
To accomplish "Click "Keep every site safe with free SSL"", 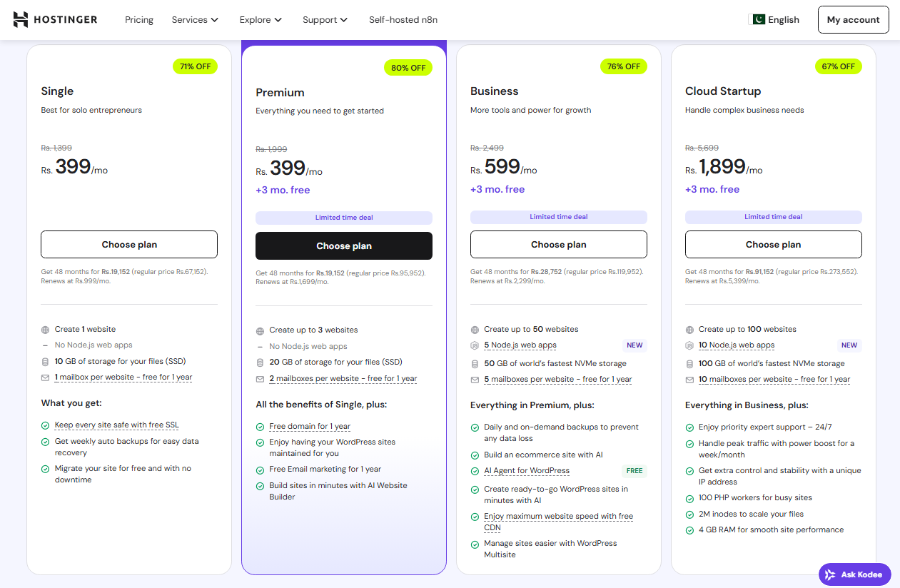I will [116, 424].
